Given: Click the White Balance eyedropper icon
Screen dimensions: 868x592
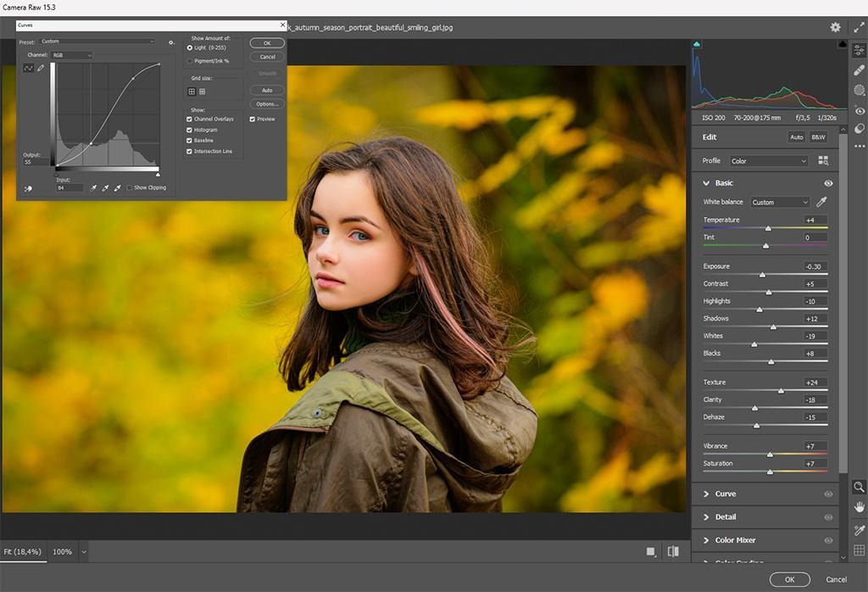Looking at the screenshot, I should point(821,202).
